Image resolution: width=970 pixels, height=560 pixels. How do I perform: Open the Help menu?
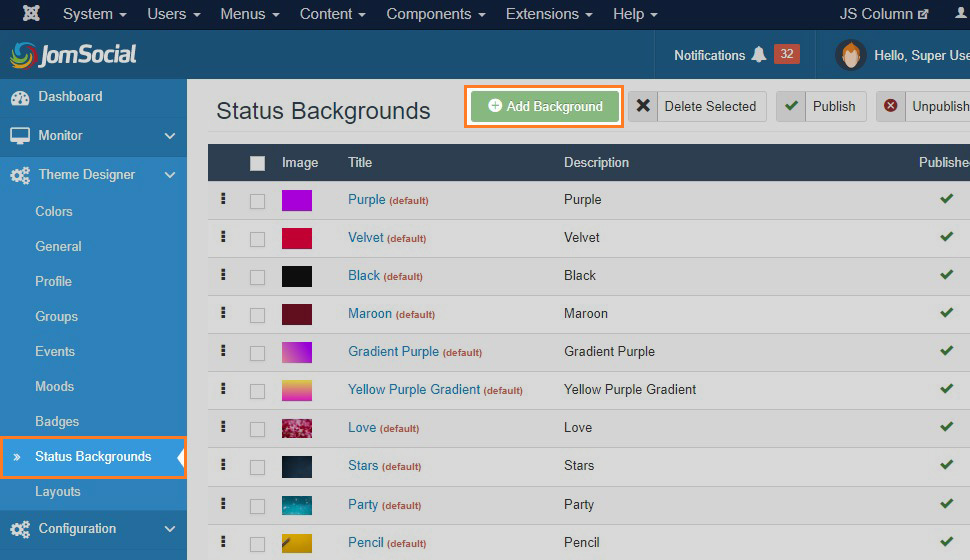635,14
